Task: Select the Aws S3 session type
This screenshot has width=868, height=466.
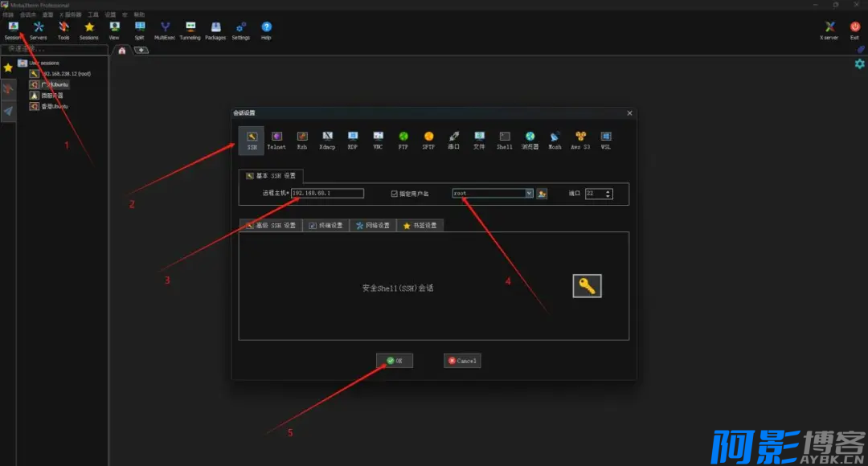Action: [580, 141]
